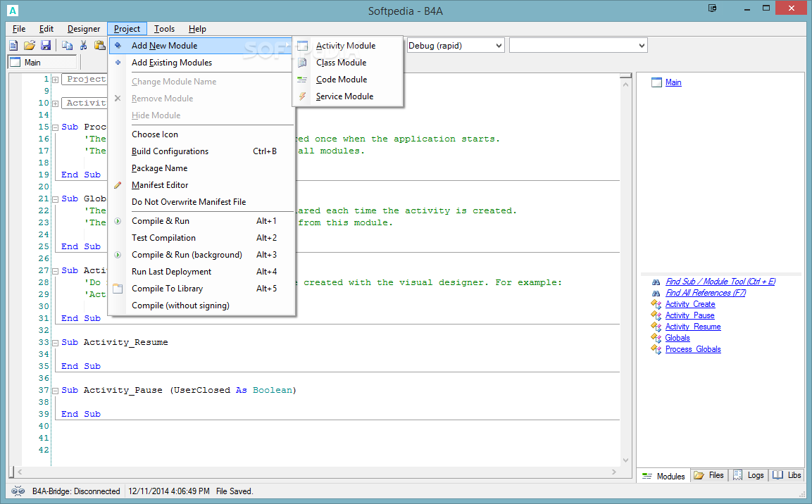Click the Code Module icon
The width and height of the screenshot is (812, 504).
302,80
